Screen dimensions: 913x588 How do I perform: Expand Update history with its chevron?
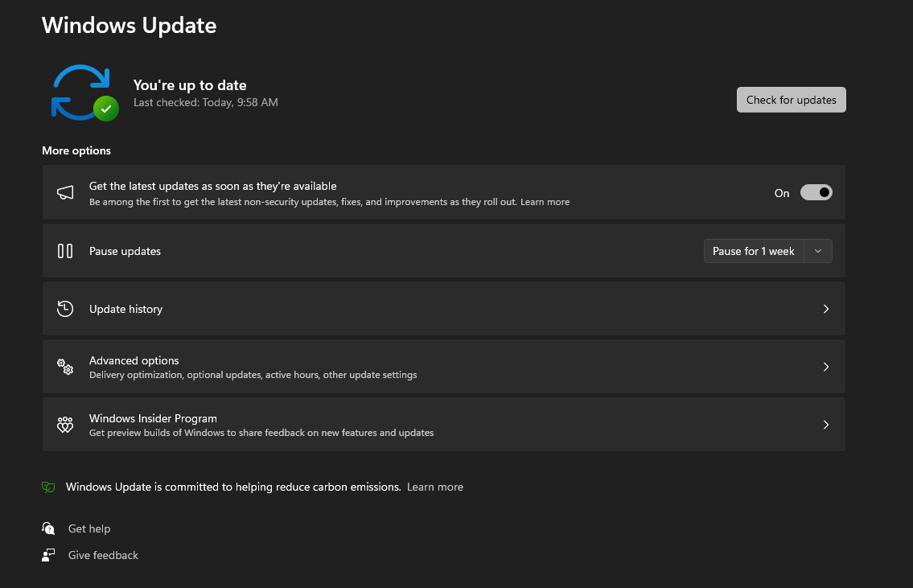click(x=825, y=309)
